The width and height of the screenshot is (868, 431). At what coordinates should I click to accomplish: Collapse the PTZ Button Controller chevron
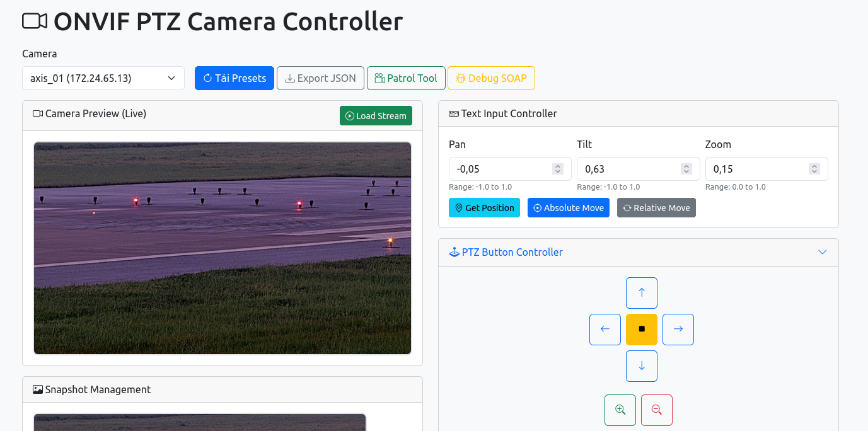pyautogui.click(x=822, y=252)
